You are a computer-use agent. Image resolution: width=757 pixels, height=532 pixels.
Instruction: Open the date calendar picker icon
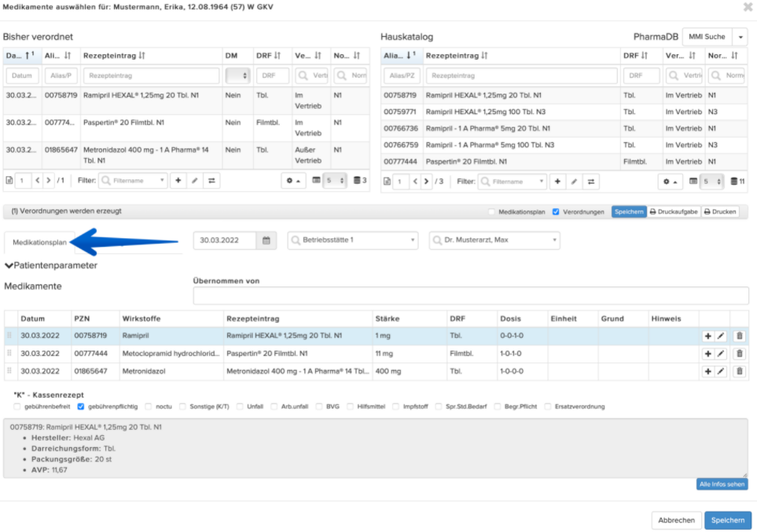click(266, 240)
